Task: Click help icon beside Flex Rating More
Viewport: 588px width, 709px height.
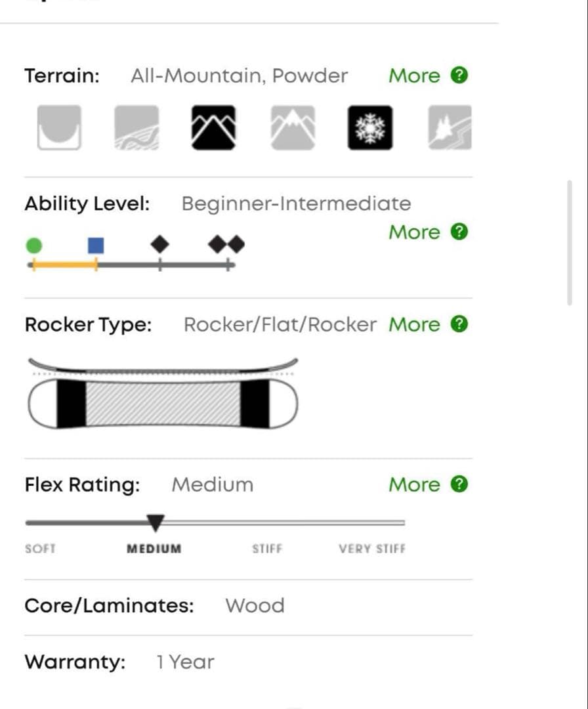Action: (459, 484)
